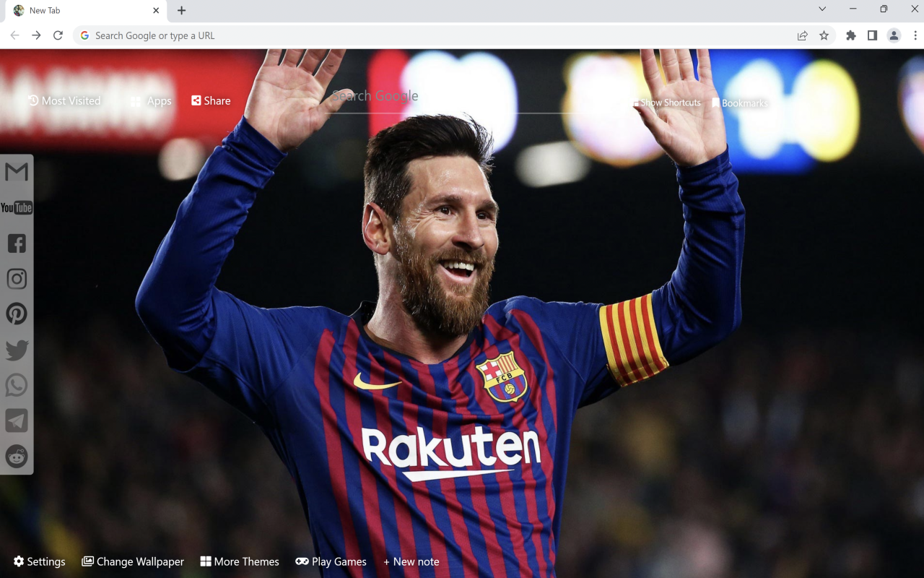Screen dimensions: 924x578
Task: Open WhatsApp from the sidebar
Action: [x=17, y=385]
